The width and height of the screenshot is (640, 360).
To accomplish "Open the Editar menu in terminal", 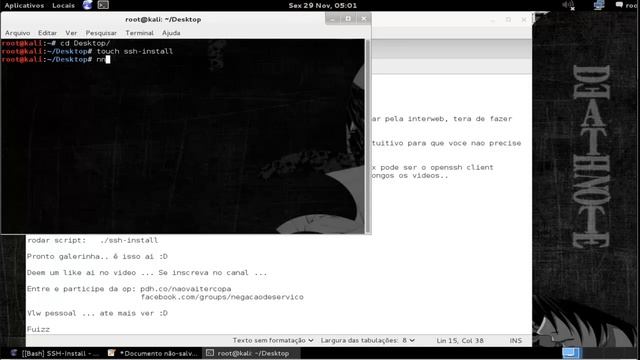I will coord(47,33).
